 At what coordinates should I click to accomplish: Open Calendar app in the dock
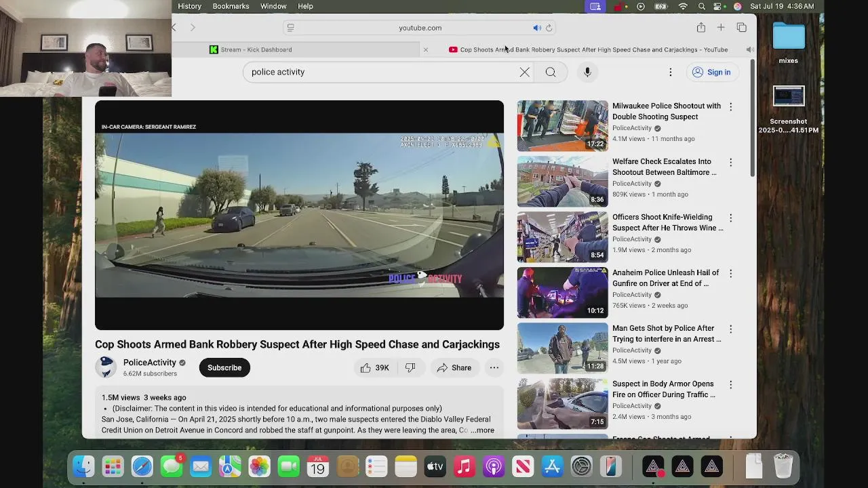click(318, 466)
